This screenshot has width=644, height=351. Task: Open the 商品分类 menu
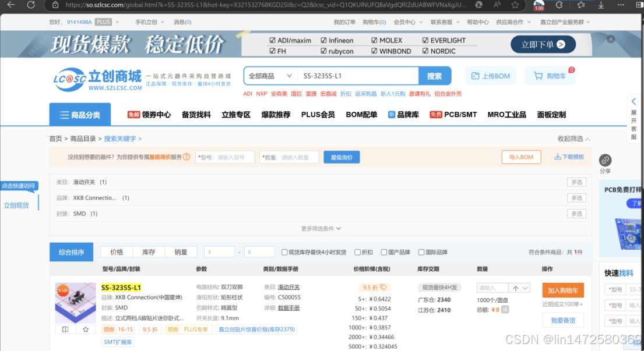(x=80, y=115)
